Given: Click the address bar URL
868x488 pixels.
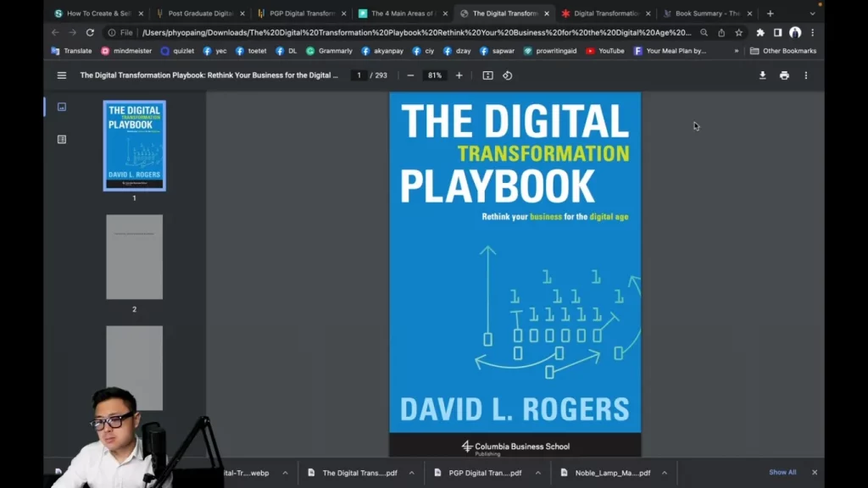Looking at the screenshot, I should click(416, 33).
